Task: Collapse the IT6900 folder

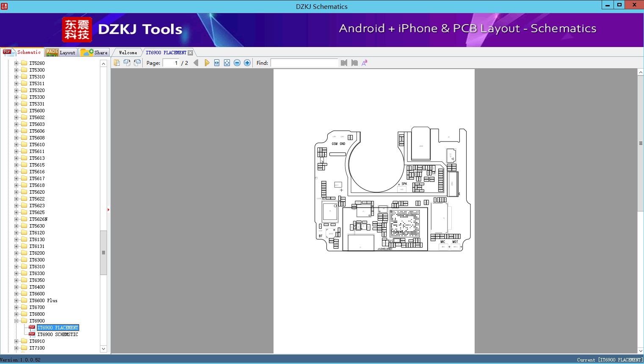Action: pyautogui.click(x=17, y=321)
